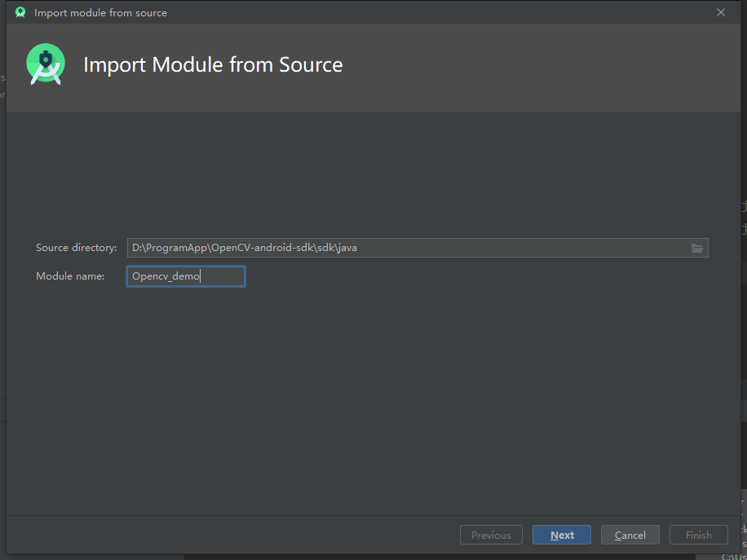The height and width of the screenshot is (560, 747).
Task: Click the large Android Studio logo in header
Action: point(46,65)
